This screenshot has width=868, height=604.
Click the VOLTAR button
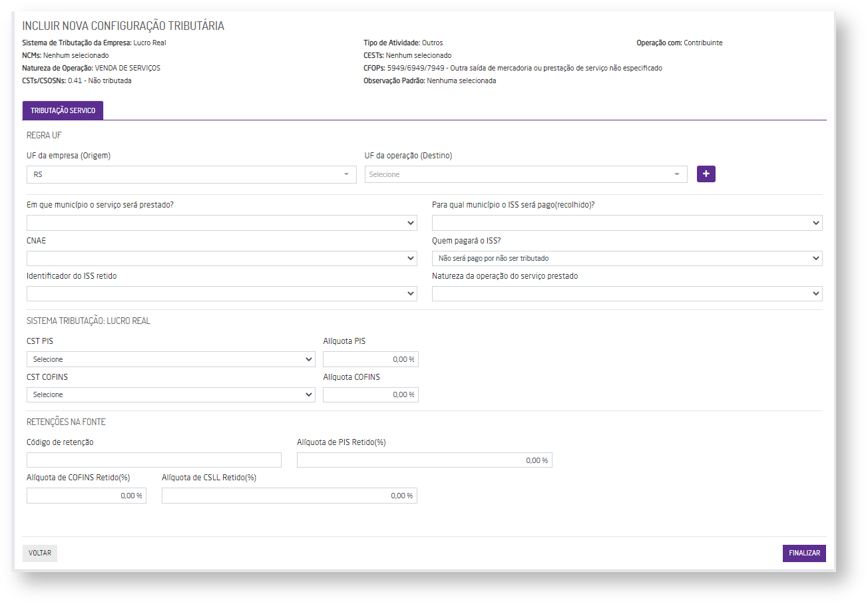click(40, 553)
